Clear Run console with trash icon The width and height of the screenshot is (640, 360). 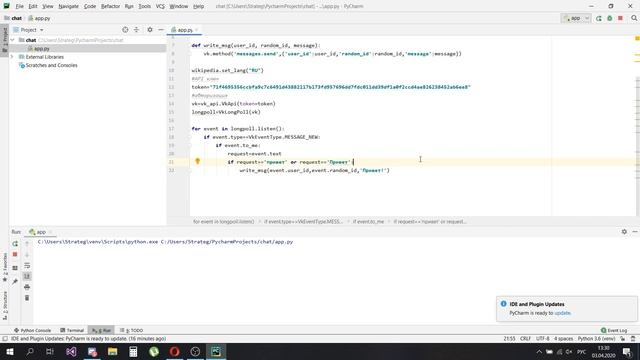pos(27,298)
